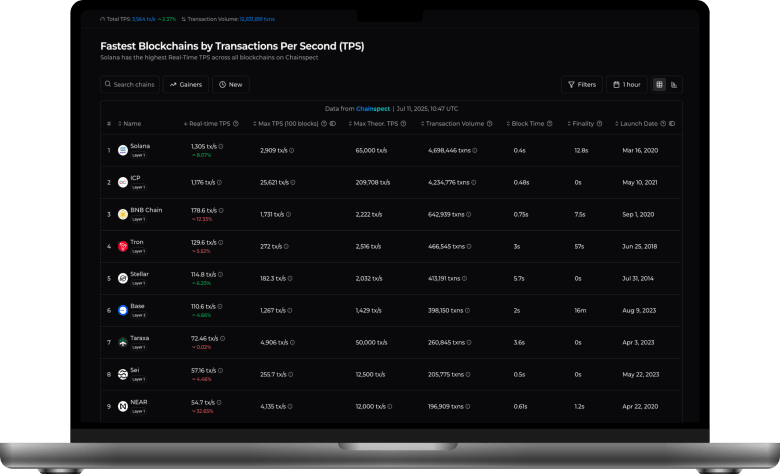780x474 pixels.
Task: Click info icon next to ICP 25,621 tx/s
Action: pos(293,183)
